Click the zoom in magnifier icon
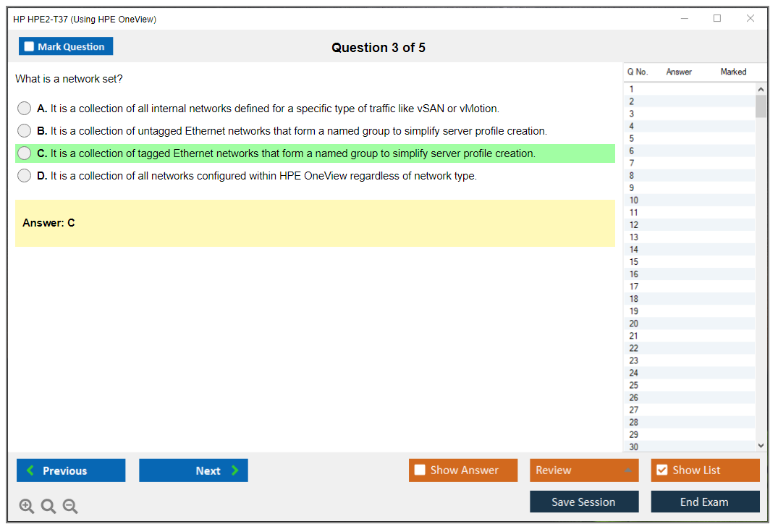This screenshot has height=532, width=778. click(x=27, y=507)
